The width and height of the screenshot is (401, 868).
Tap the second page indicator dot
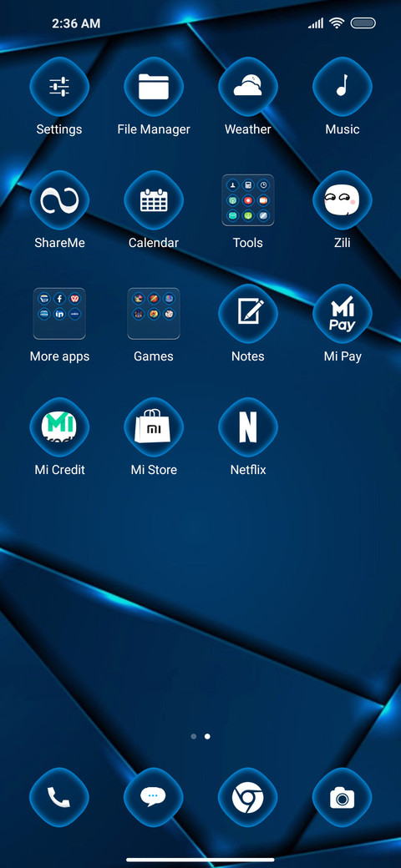click(x=207, y=736)
